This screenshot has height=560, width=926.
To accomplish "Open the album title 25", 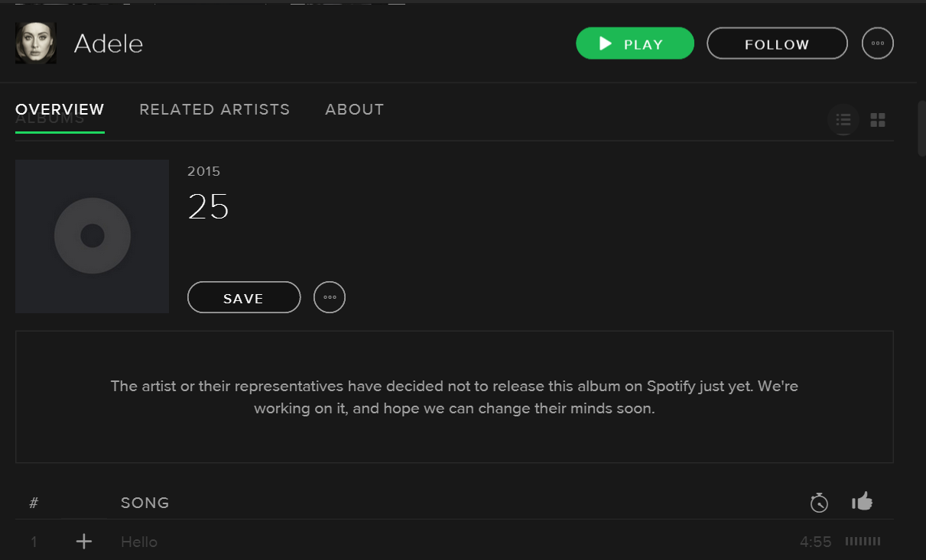I will coord(208,207).
